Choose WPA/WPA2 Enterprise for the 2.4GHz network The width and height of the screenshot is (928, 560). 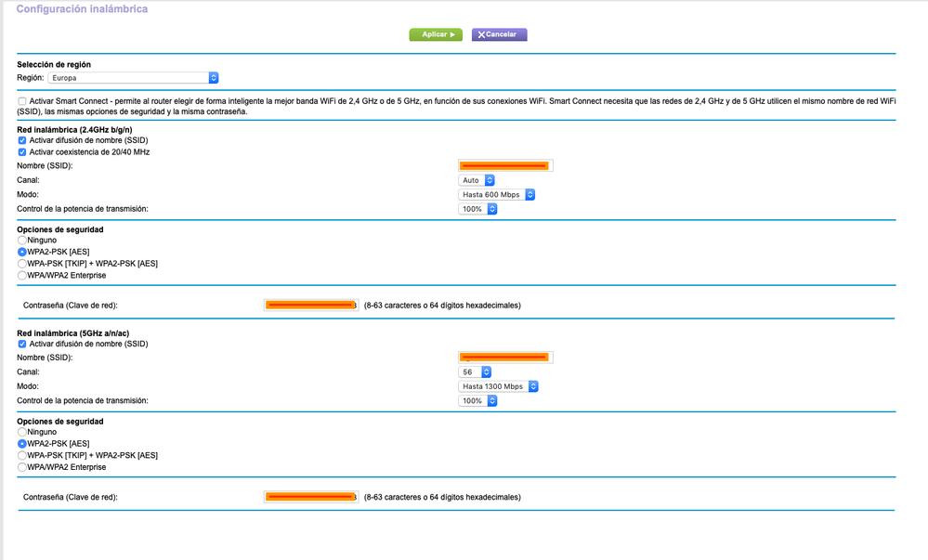click(x=22, y=275)
